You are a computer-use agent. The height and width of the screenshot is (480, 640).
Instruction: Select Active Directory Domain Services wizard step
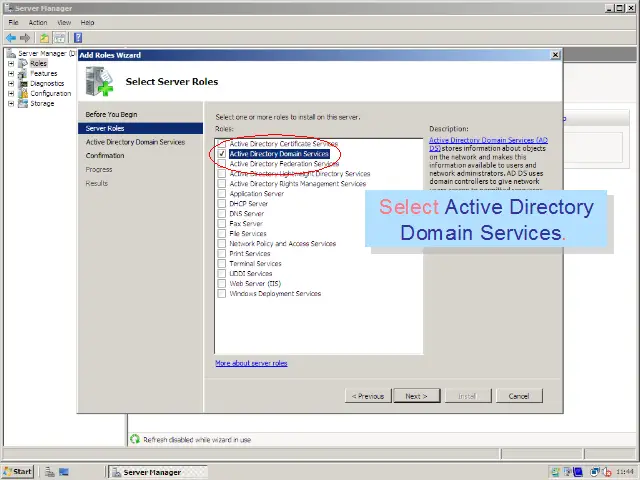coord(136,142)
